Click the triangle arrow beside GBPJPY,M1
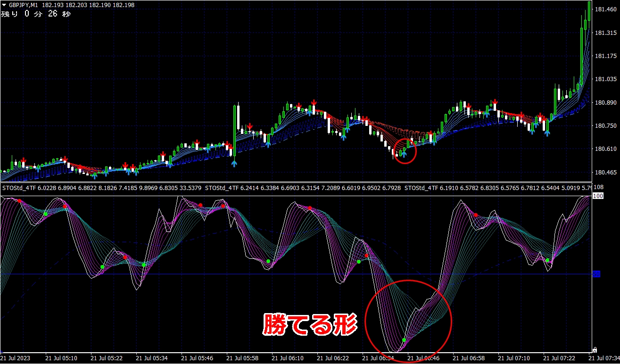Screen dimensions: 620x364 tap(4, 5)
